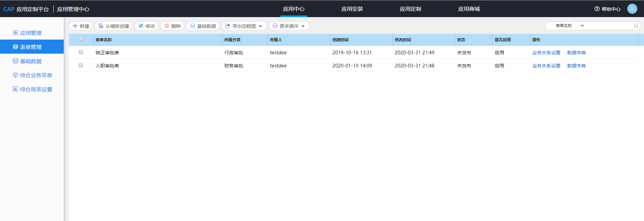Click the 表单管理 sidebar layers icon
The width and height of the screenshot is (644, 221).
tap(15, 47)
